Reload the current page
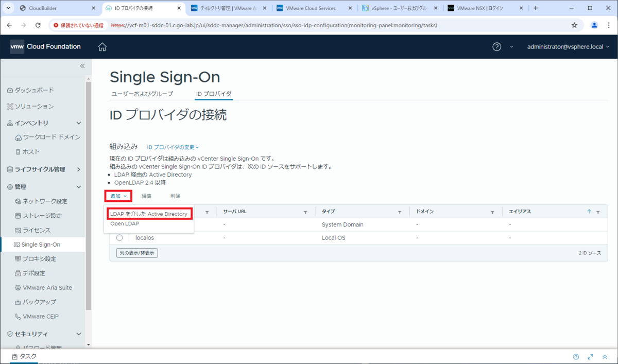The height and width of the screenshot is (364, 618). click(x=38, y=25)
